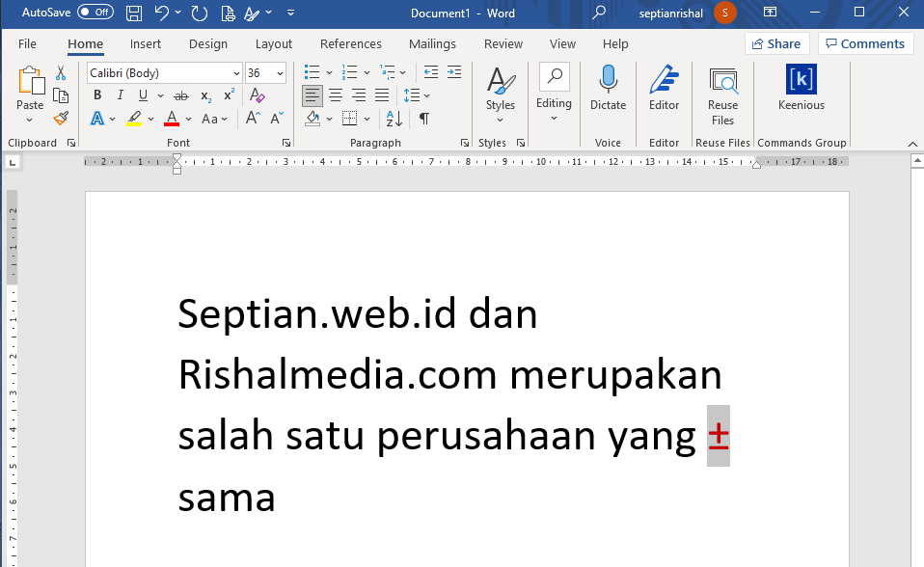Sort the selection alphabetically
Viewport: 924px width, 567px height.
tap(394, 119)
